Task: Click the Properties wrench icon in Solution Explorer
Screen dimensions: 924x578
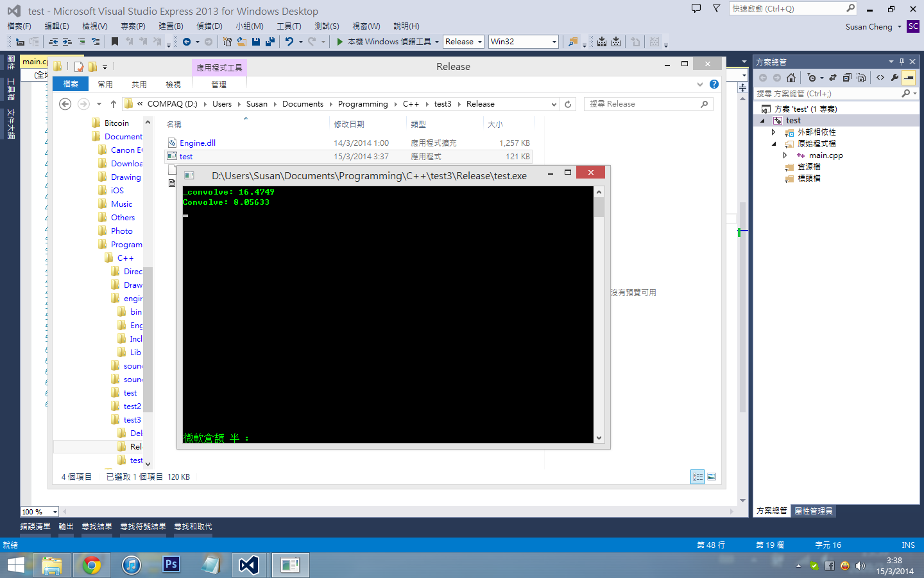Action: [894, 78]
